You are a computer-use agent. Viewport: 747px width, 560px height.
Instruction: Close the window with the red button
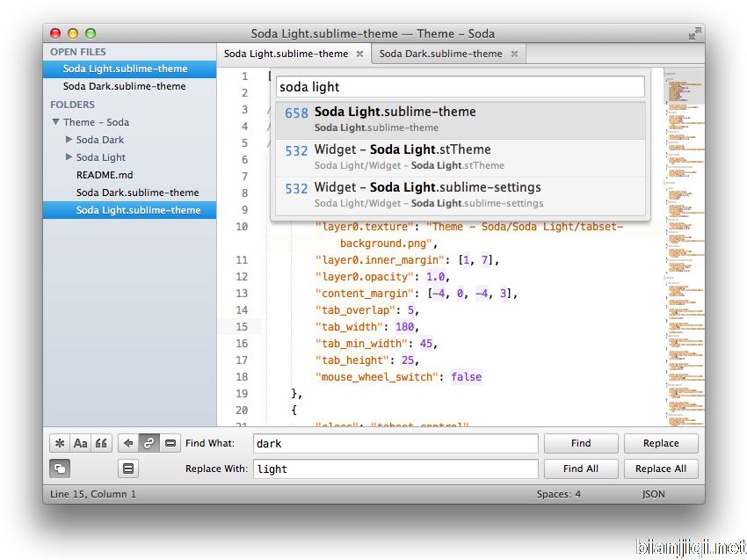55,33
